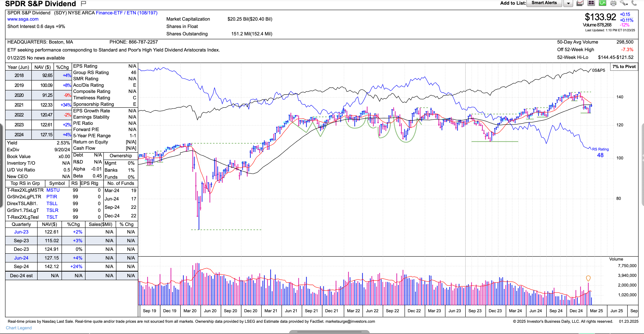Click the Chart Legend link
The height and width of the screenshot is (334, 644).
tap(19, 328)
